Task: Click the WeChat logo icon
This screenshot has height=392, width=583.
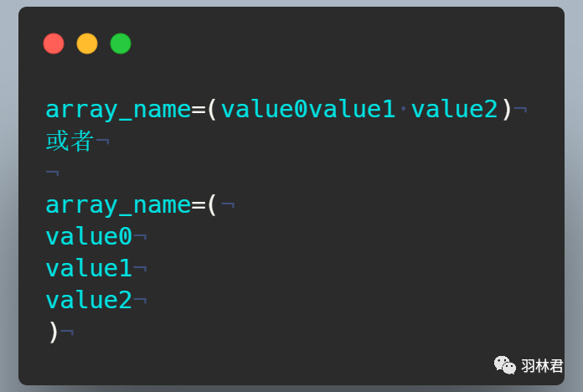Action: pyautogui.click(x=504, y=365)
